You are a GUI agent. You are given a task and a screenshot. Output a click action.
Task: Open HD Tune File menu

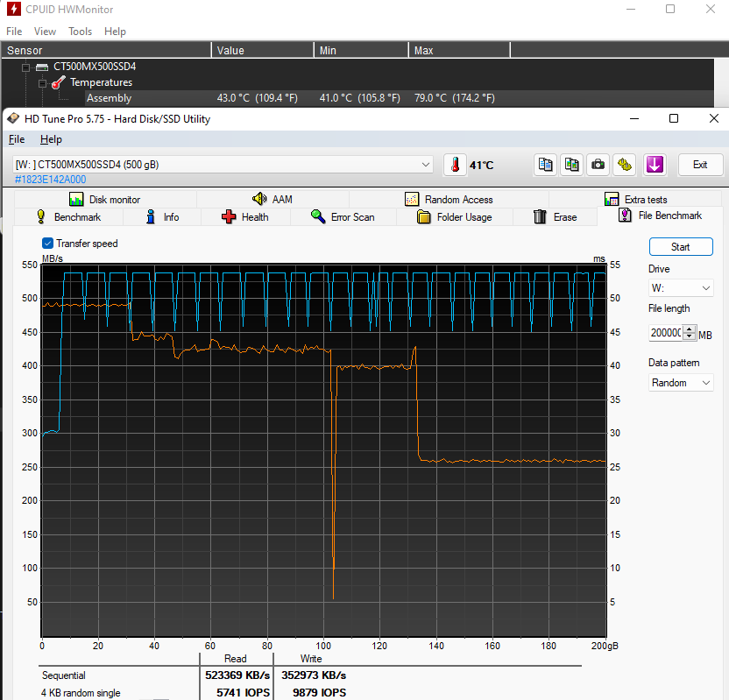(x=17, y=139)
